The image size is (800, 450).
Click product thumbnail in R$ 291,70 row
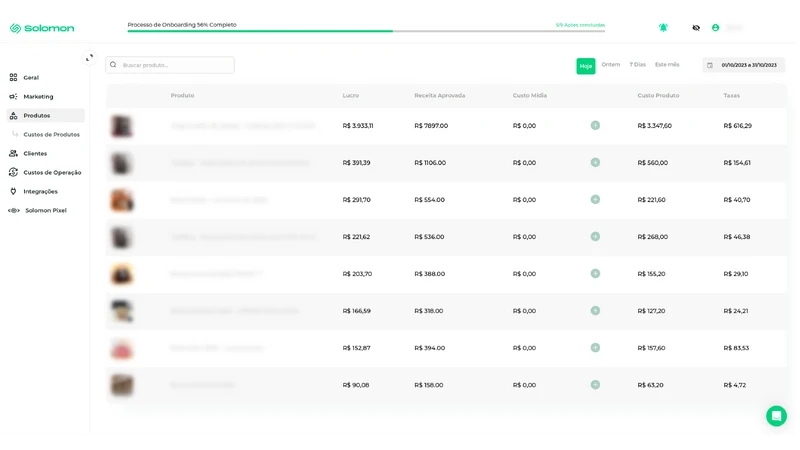pyautogui.click(x=122, y=200)
